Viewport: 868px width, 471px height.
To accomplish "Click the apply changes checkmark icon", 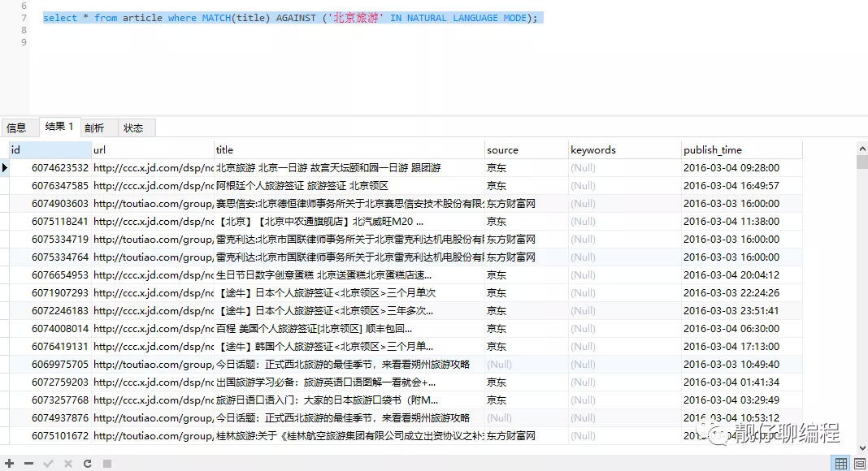I will tap(48, 464).
